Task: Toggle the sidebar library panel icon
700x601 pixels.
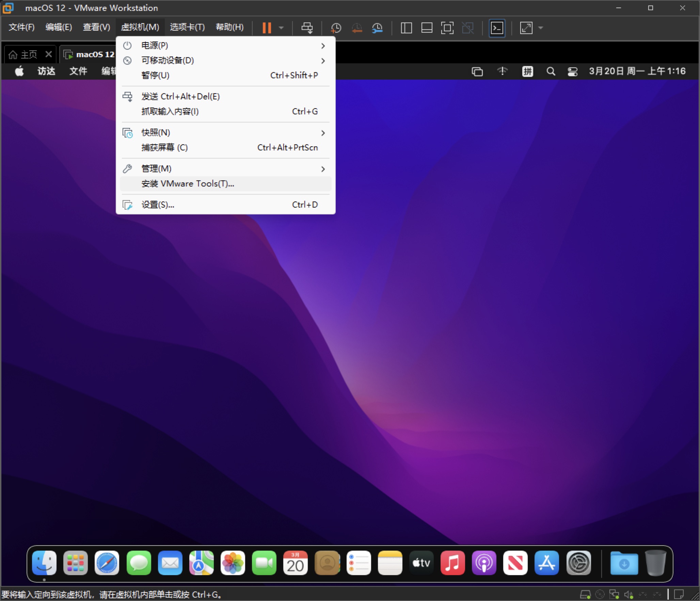Action: coord(406,28)
